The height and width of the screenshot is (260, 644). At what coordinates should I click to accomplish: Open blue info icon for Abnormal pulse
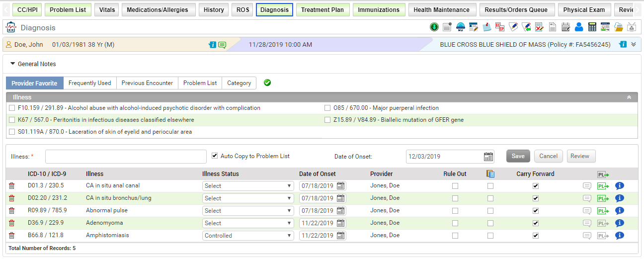coord(619,211)
